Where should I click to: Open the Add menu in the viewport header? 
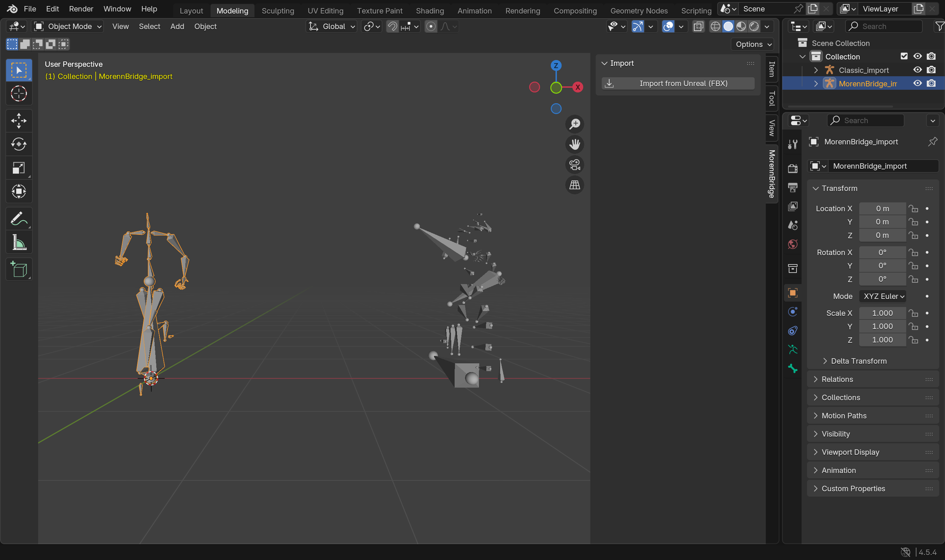(177, 26)
